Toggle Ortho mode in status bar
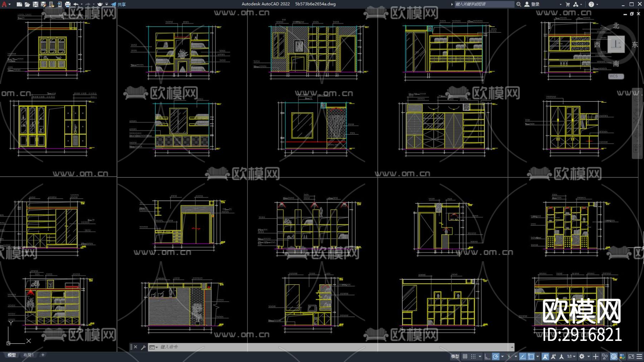644x362 pixels. pyautogui.click(x=487, y=356)
